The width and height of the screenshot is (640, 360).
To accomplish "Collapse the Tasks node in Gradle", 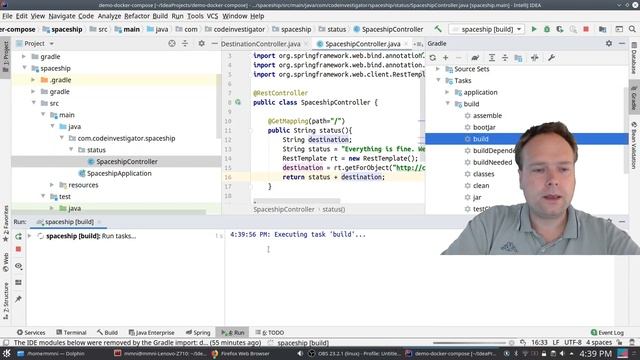I will (x=438, y=81).
